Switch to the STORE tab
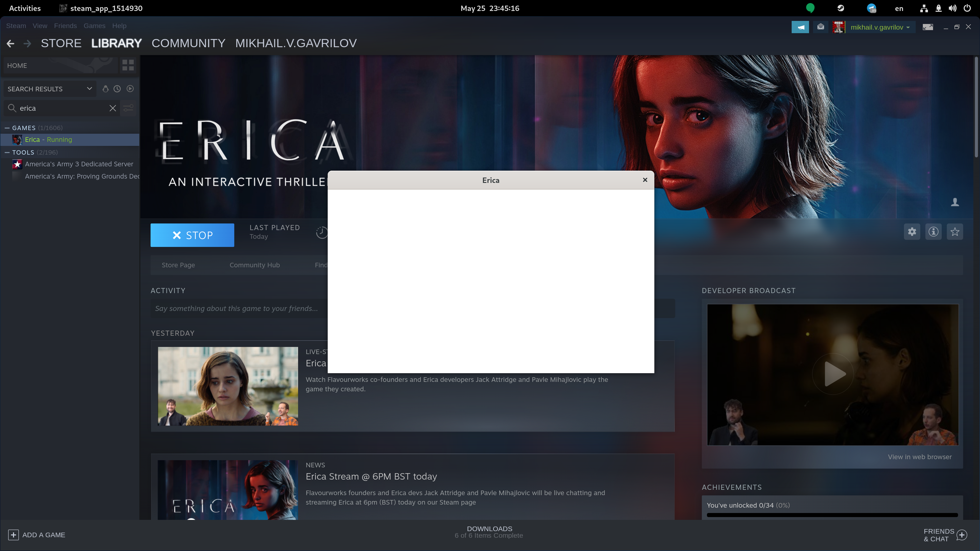980x551 pixels. (x=61, y=43)
